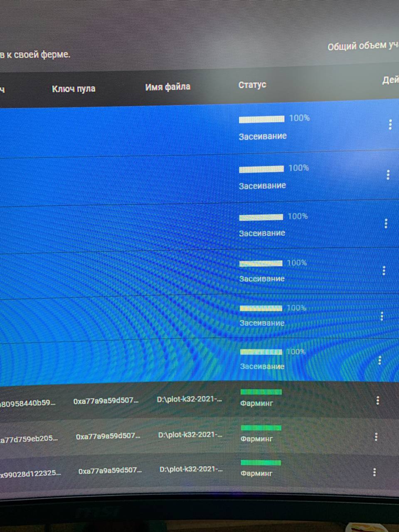Open actions menu for the a77d759eb205 plot row
The height and width of the screenshot is (532, 399).
[x=376, y=436]
